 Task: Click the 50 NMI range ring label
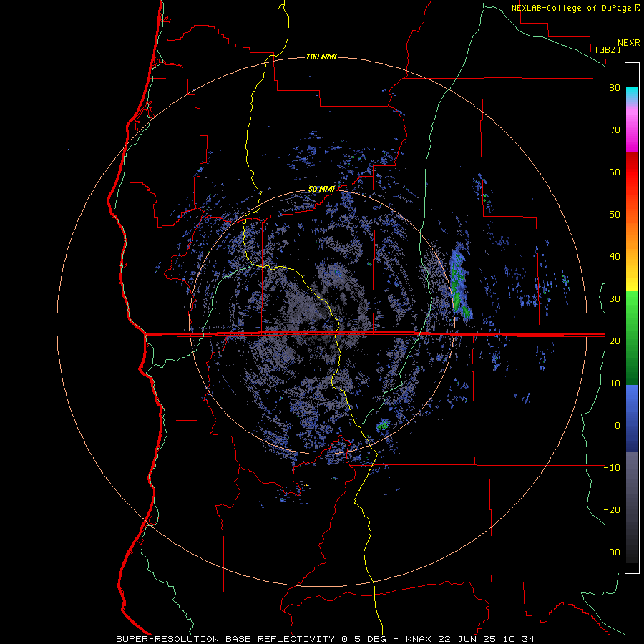[321, 190]
